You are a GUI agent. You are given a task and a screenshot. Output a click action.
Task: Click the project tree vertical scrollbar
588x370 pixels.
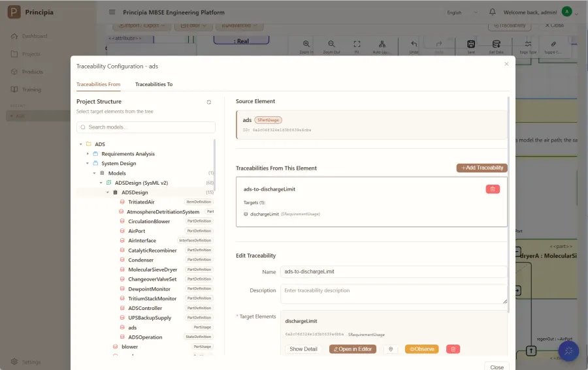point(214,165)
